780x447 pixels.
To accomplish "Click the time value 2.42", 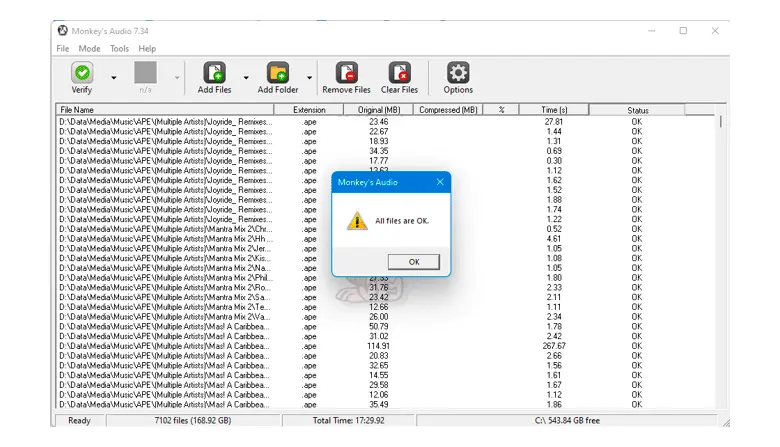I will (554, 336).
